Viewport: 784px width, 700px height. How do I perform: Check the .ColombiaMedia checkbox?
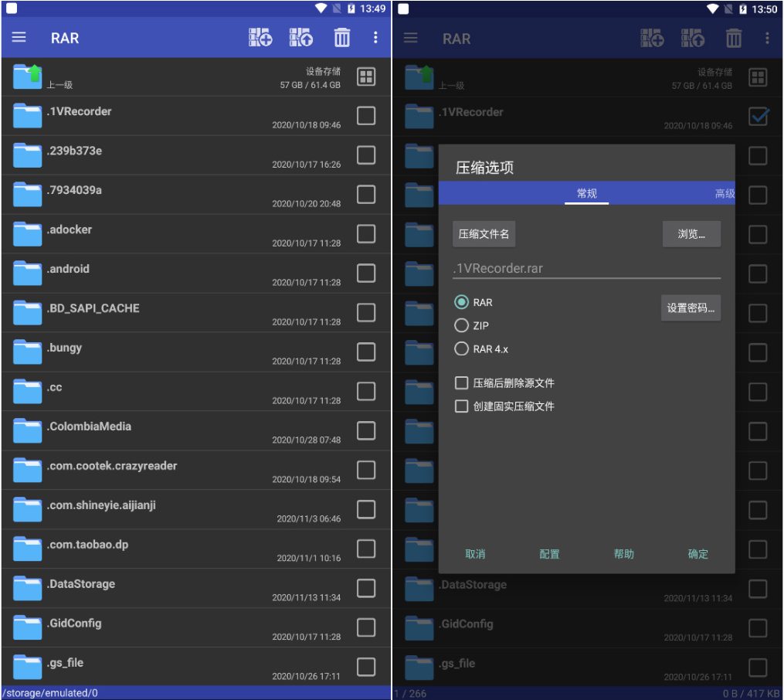(366, 430)
